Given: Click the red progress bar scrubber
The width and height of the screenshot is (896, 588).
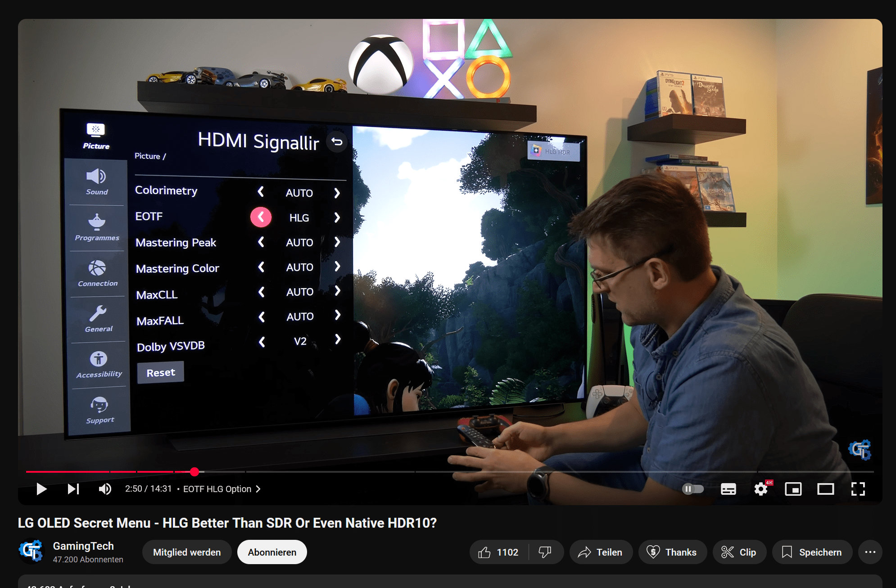Looking at the screenshot, I should (195, 472).
